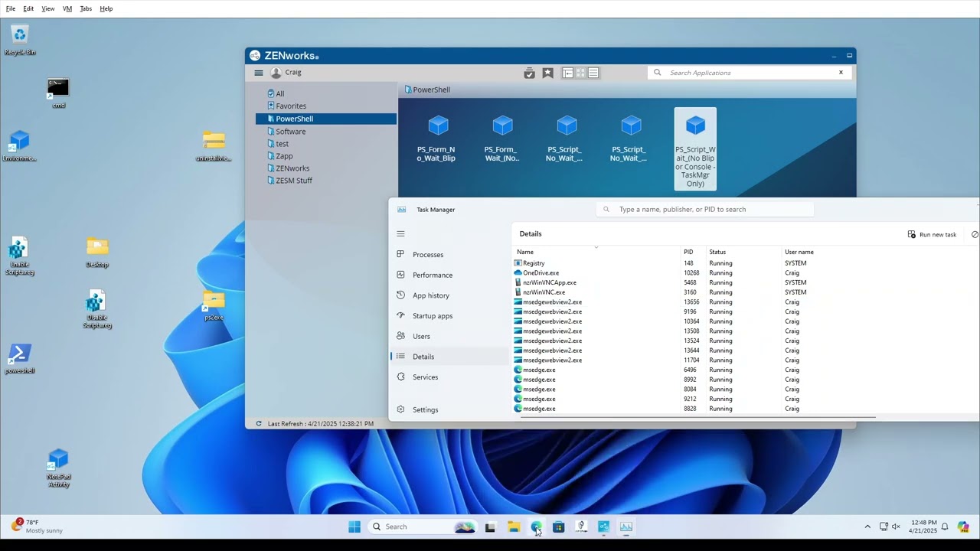Click the Craig user avatar

(276, 73)
